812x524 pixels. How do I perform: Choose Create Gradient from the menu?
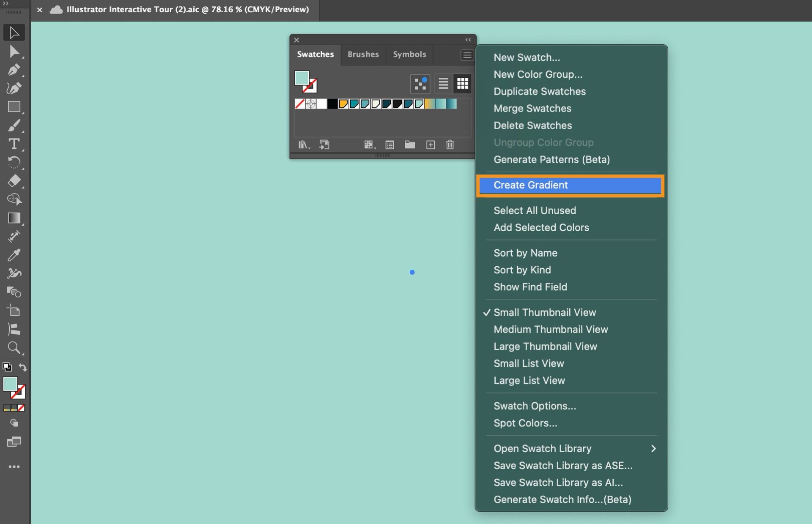click(x=531, y=185)
